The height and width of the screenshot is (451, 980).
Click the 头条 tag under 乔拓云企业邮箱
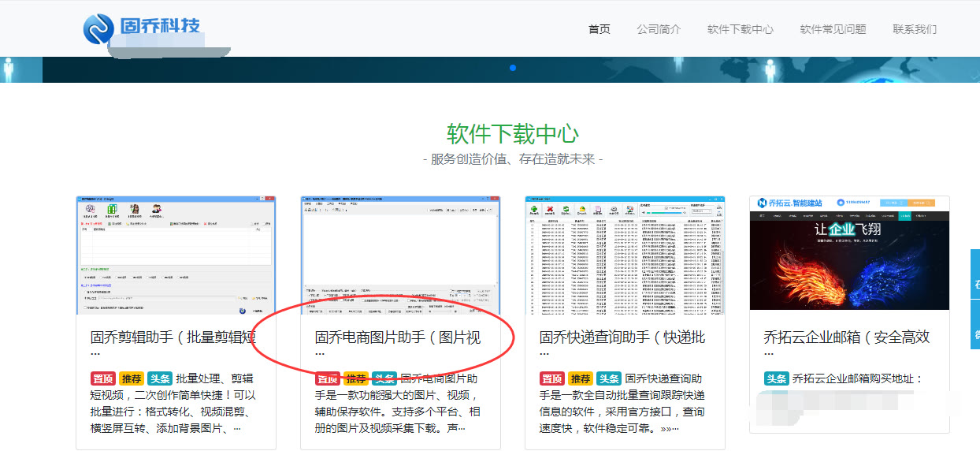pyautogui.click(x=777, y=378)
